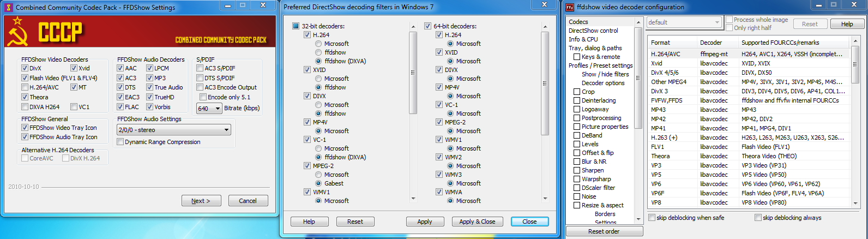Enable the VC1 decoder checkbox
The width and height of the screenshot is (868, 239).
(74, 107)
